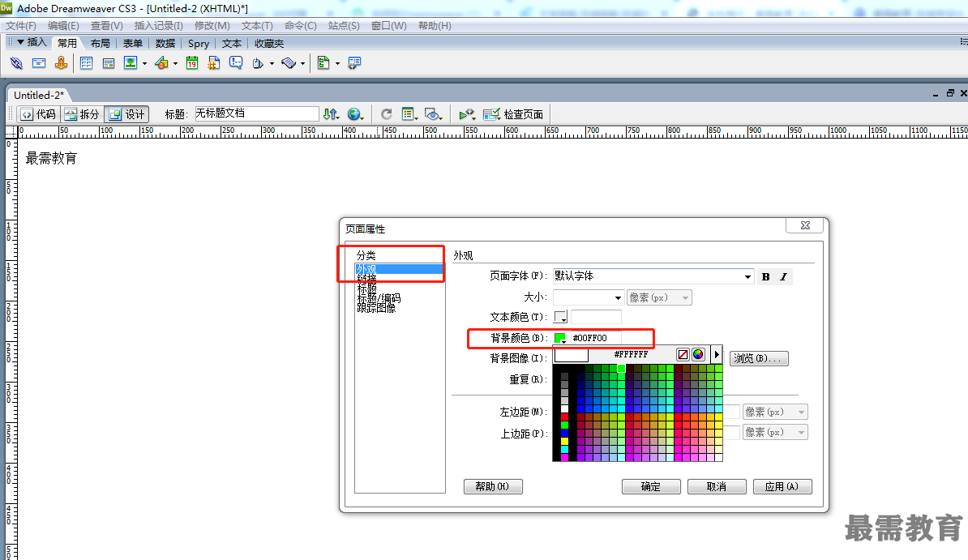Click the background color swatch
The width and height of the screenshot is (968, 560).
[560, 338]
